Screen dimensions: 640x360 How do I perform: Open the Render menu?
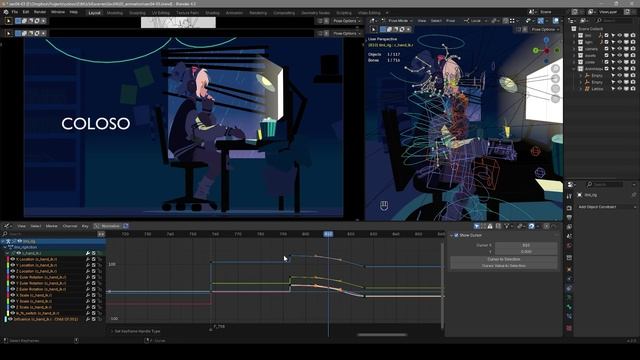[x=40, y=12]
